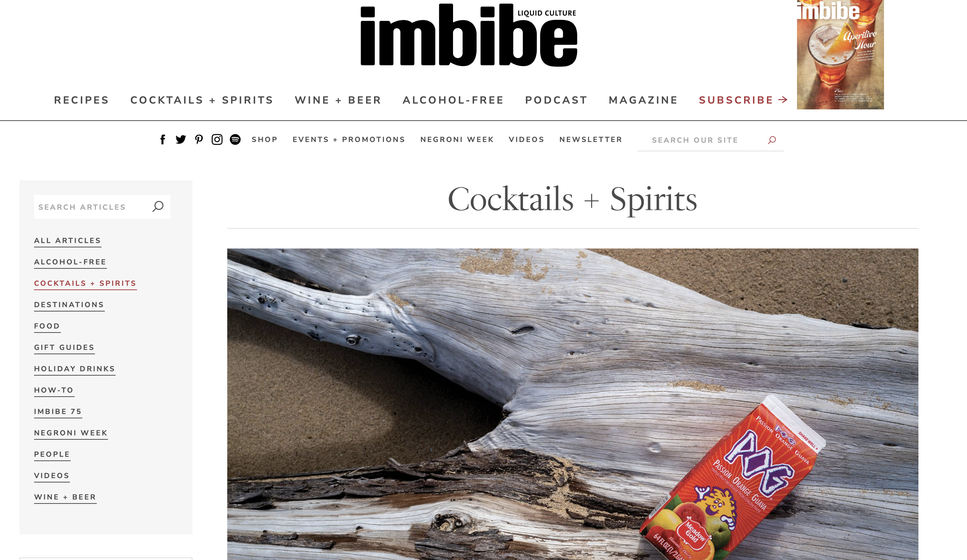Open the Spotify icon link
The height and width of the screenshot is (560, 967).
[235, 139]
